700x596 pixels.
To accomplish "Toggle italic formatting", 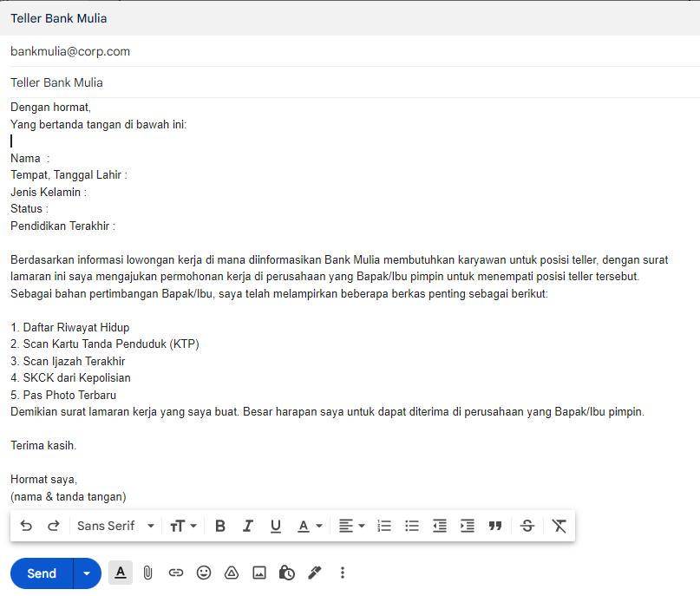I will 248,526.
